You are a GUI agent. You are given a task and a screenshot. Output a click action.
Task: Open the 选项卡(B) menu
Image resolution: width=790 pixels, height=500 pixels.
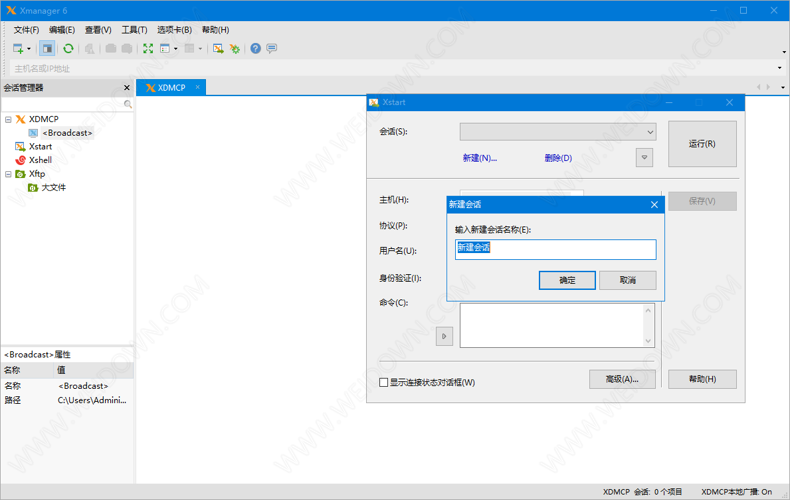174,30
